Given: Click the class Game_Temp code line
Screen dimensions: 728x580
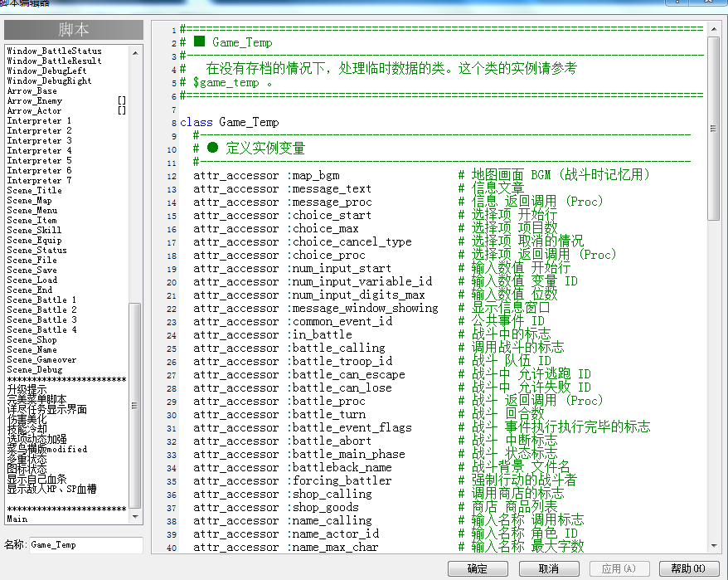Looking at the screenshot, I should click(230, 122).
